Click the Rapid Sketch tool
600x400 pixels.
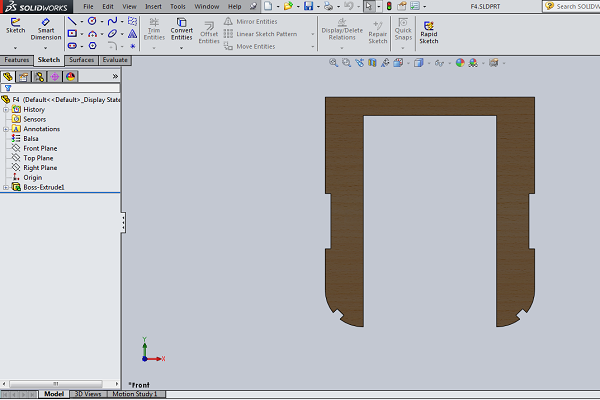point(429,32)
